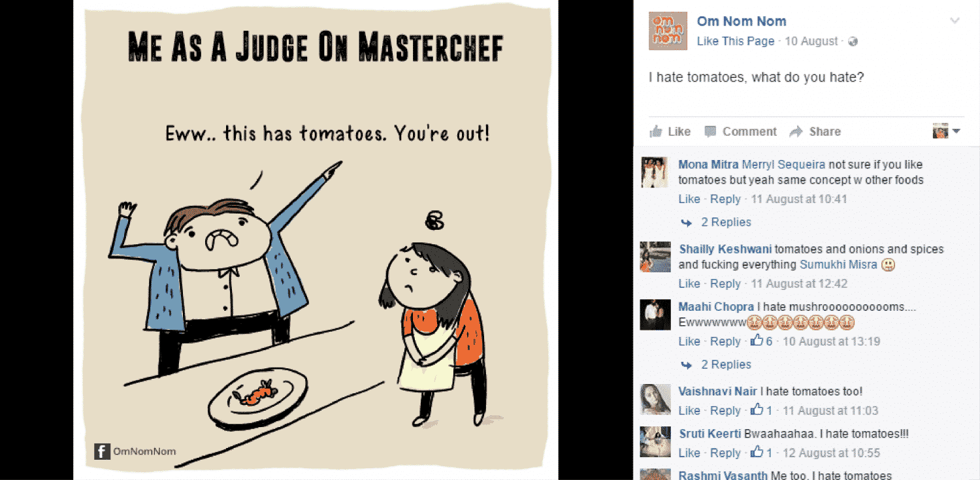
Task: Click the Share arrow icon
Action: coord(796,131)
